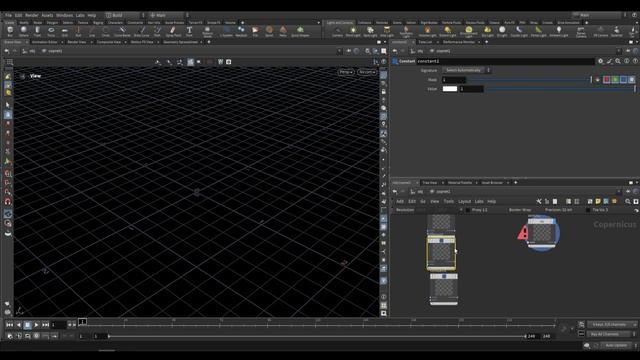
Task: Select the Sphere shelf tool
Action: [x=24, y=31]
